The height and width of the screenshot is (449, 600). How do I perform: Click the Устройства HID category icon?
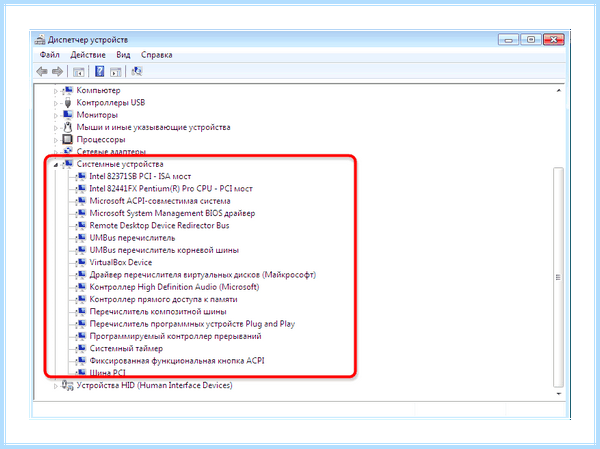[x=68, y=385]
